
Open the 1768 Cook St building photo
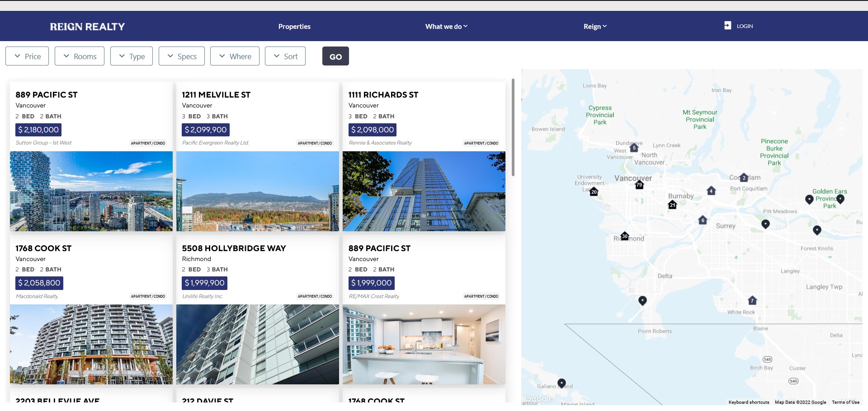tap(91, 344)
